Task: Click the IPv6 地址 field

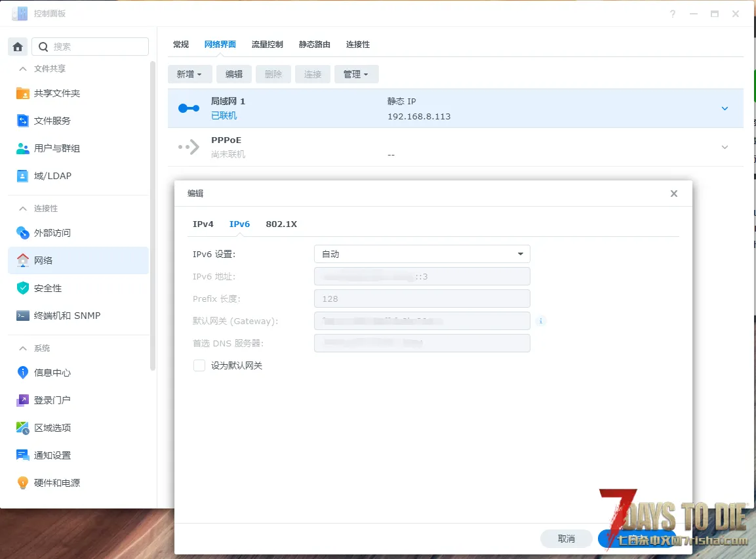Action: point(422,276)
